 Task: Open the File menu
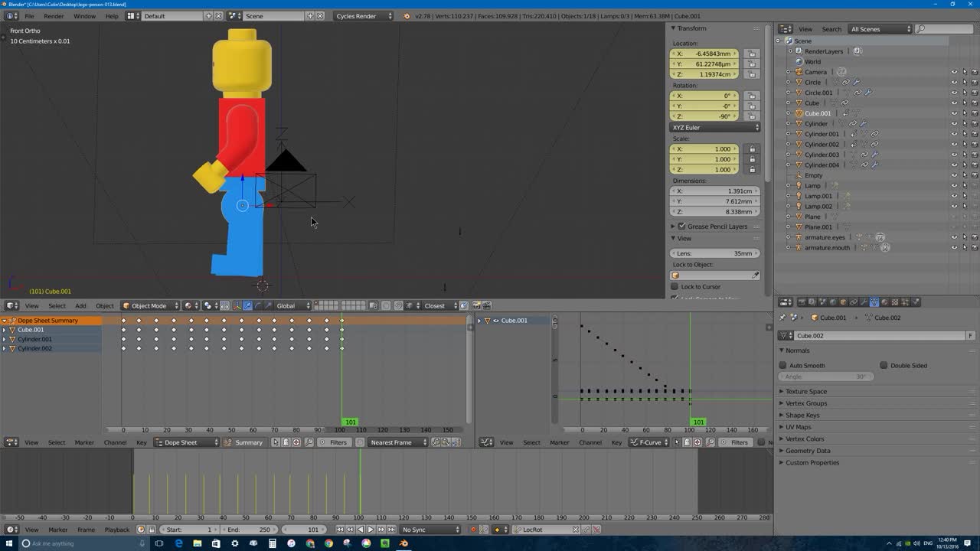29,16
